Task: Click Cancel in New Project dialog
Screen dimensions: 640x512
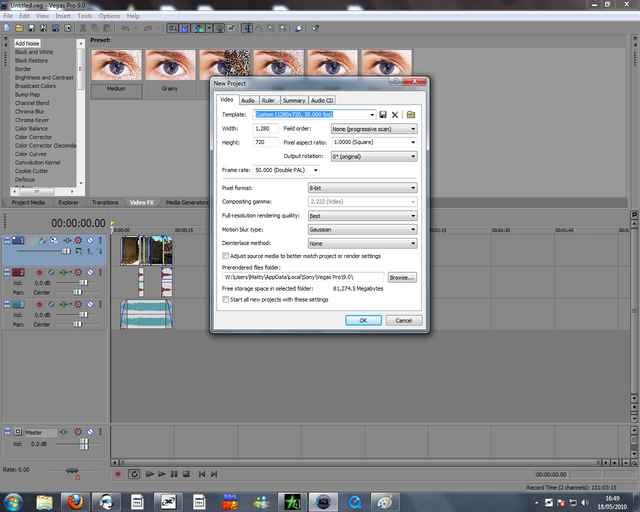Action: point(404,321)
